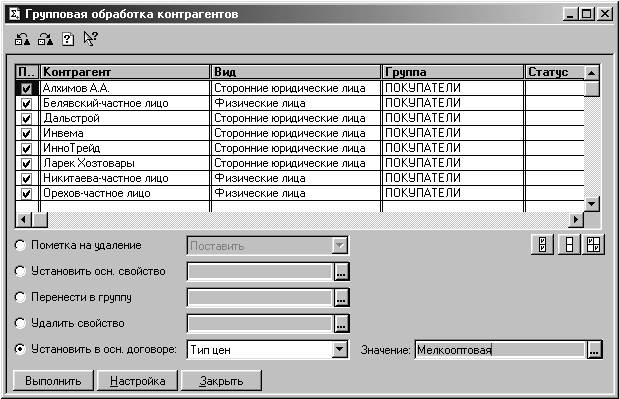Click the horizontal scrollbar thumb
The image size is (619, 399).
point(39,219)
